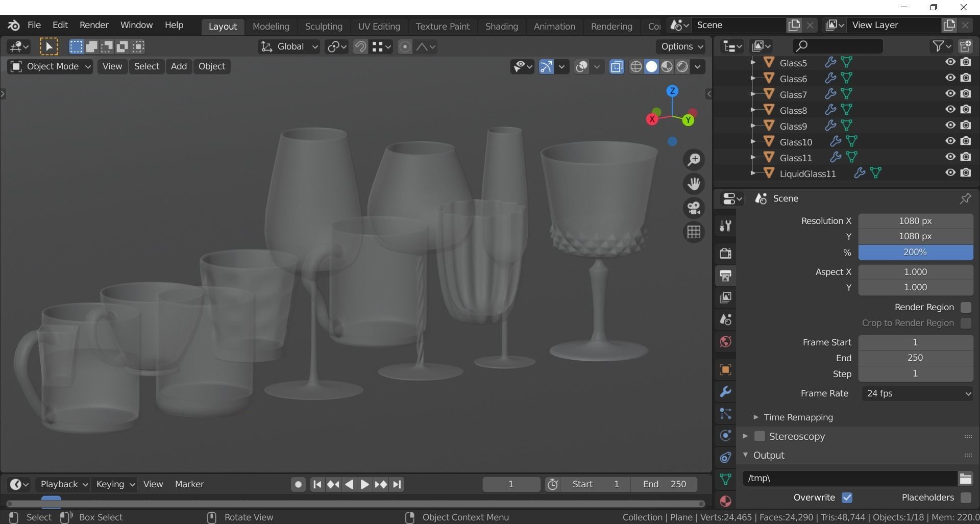Open the Object Data green triangle tab
Viewport: 980px width, 524px height.
[725, 479]
